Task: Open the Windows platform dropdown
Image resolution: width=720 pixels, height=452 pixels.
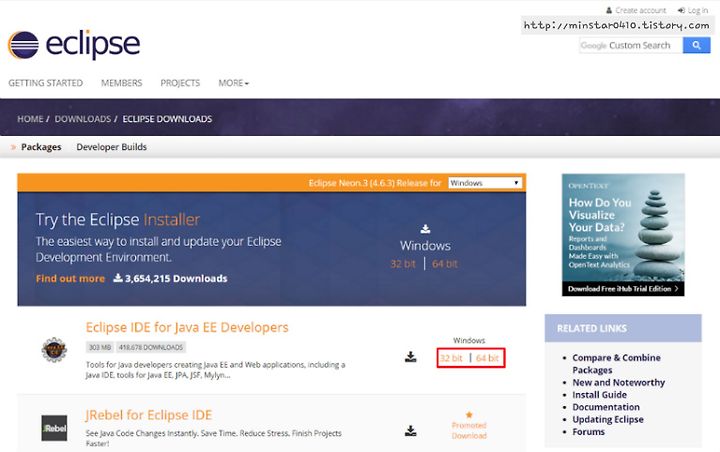Action: pyautogui.click(x=485, y=183)
